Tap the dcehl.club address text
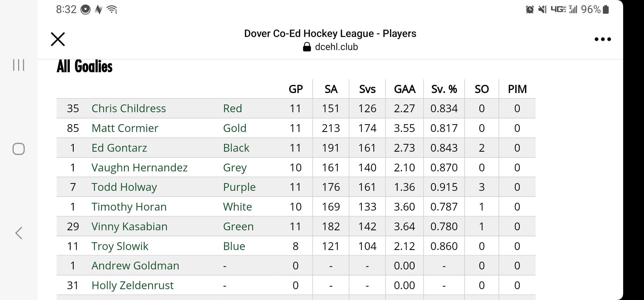This screenshot has width=644, height=300. 336,47
